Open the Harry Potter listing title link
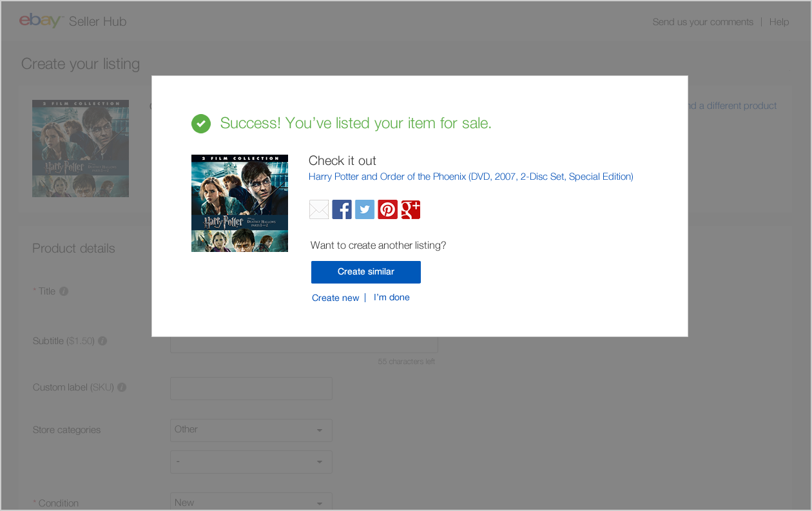812x511 pixels. [x=471, y=177]
